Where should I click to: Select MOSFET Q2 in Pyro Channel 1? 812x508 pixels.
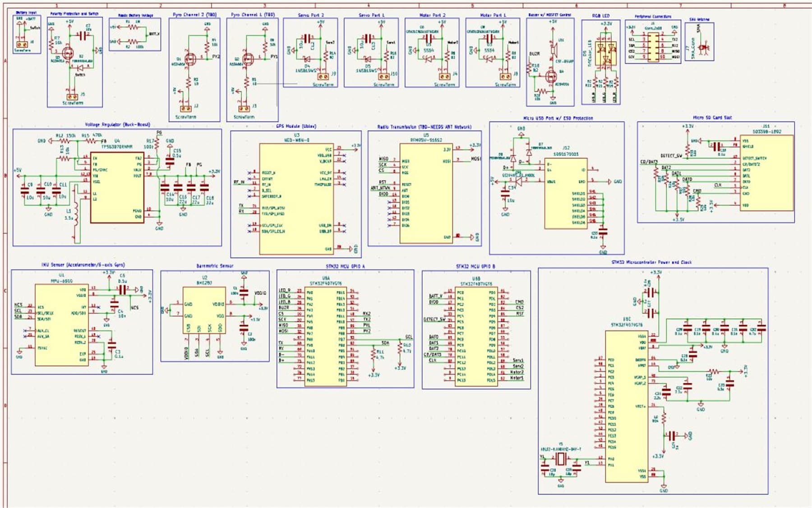[247, 59]
